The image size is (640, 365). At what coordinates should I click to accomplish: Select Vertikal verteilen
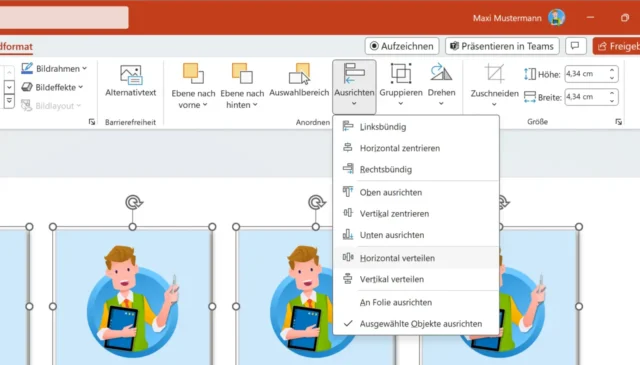(416, 279)
